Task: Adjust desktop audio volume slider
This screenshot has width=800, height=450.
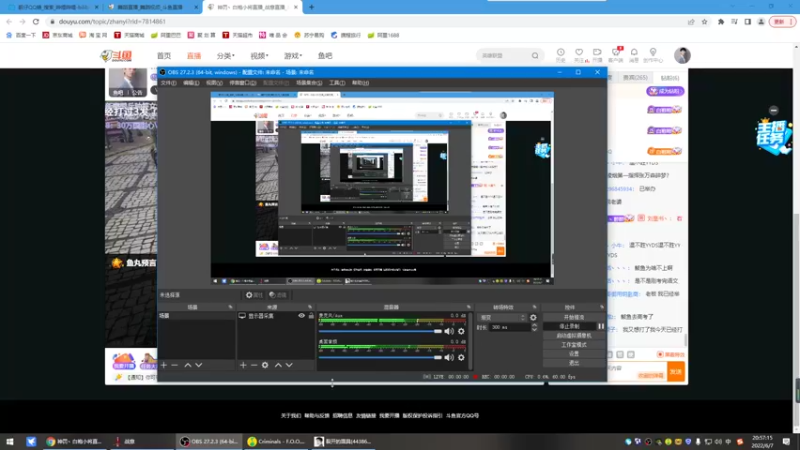Action: click(x=380, y=358)
